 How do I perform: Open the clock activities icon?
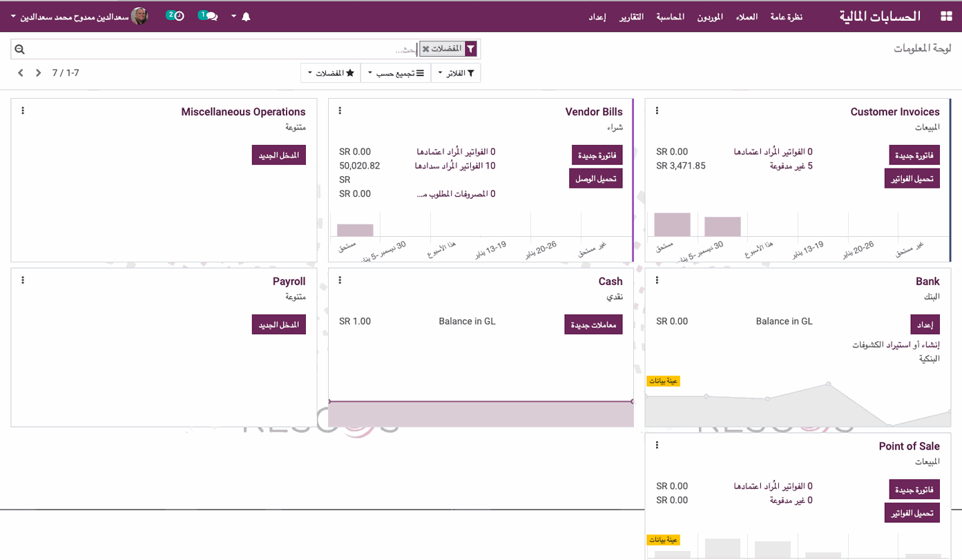pyautogui.click(x=175, y=16)
